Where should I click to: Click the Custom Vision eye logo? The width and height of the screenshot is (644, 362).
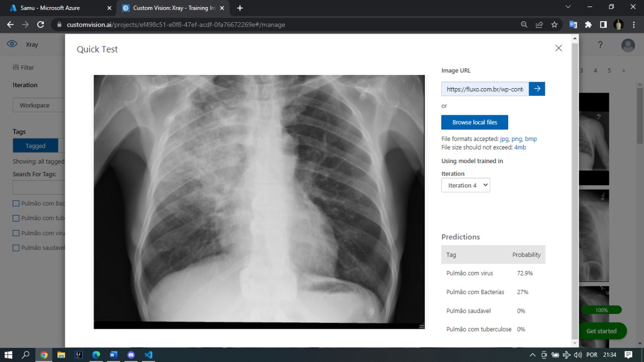12,44
